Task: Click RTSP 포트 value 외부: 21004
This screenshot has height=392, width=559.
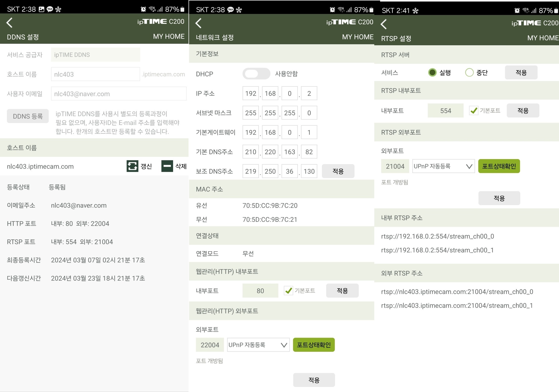Action: coord(96,242)
